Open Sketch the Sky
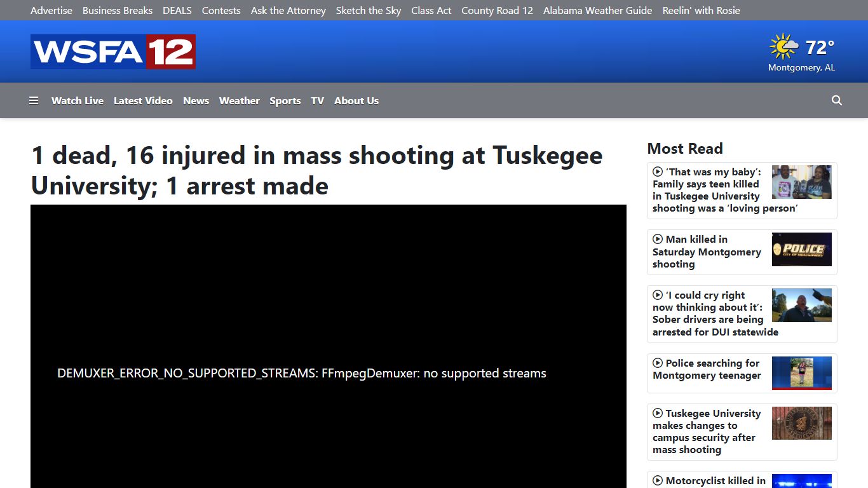The image size is (868, 488). point(369,10)
